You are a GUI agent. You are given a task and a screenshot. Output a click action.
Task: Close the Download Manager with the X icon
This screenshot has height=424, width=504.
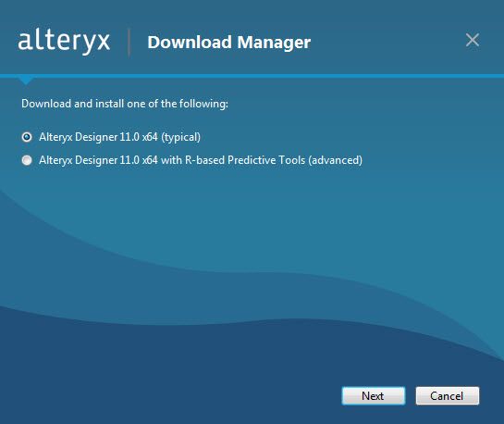click(x=473, y=40)
